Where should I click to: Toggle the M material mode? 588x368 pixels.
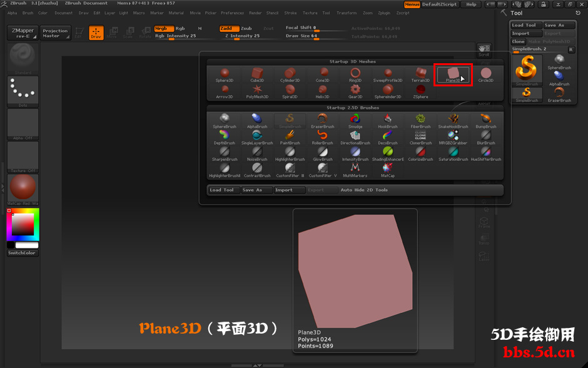[x=200, y=29]
